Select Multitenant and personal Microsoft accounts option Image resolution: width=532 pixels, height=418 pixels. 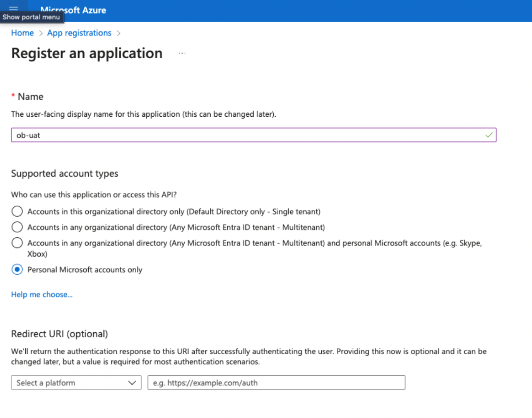pyautogui.click(x=17, y=243)
